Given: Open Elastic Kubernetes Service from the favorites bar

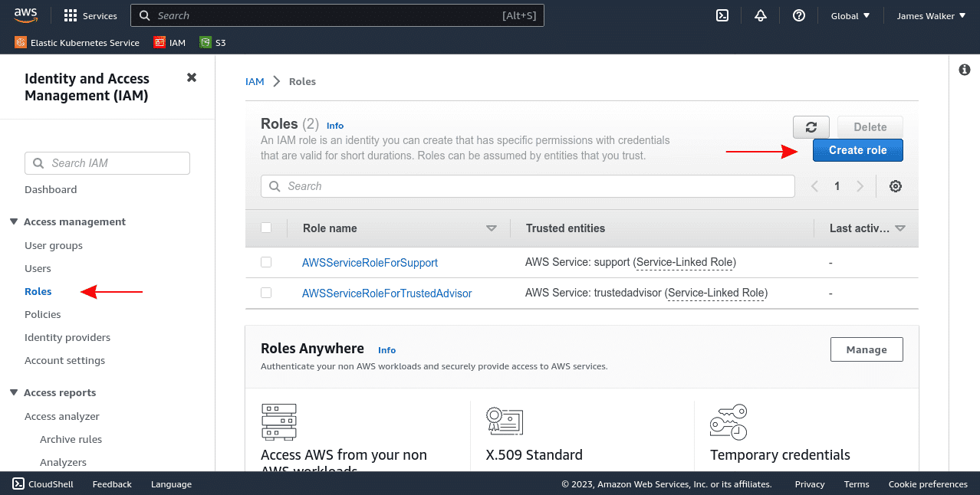Looking at the screenshot, I should tap(76, 42).
